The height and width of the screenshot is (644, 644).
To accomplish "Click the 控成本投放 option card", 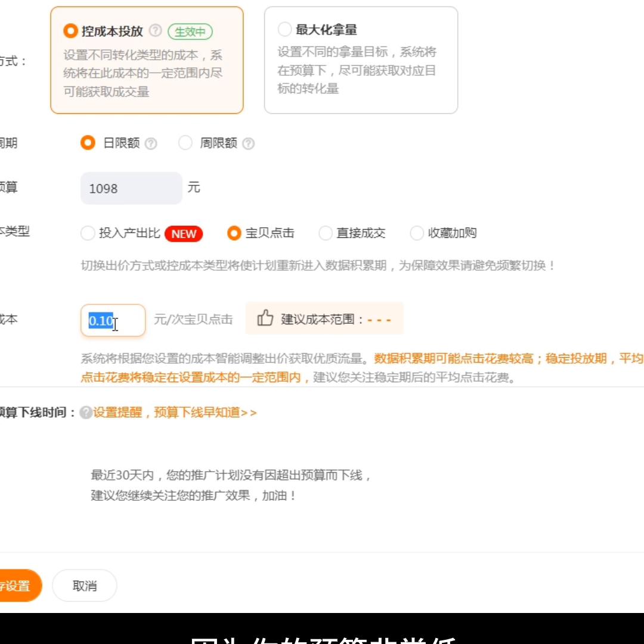I will [x=147, y=60].
